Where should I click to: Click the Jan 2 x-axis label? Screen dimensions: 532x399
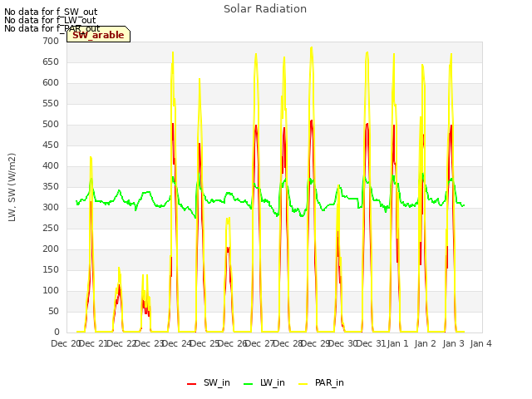click(426, 343)
